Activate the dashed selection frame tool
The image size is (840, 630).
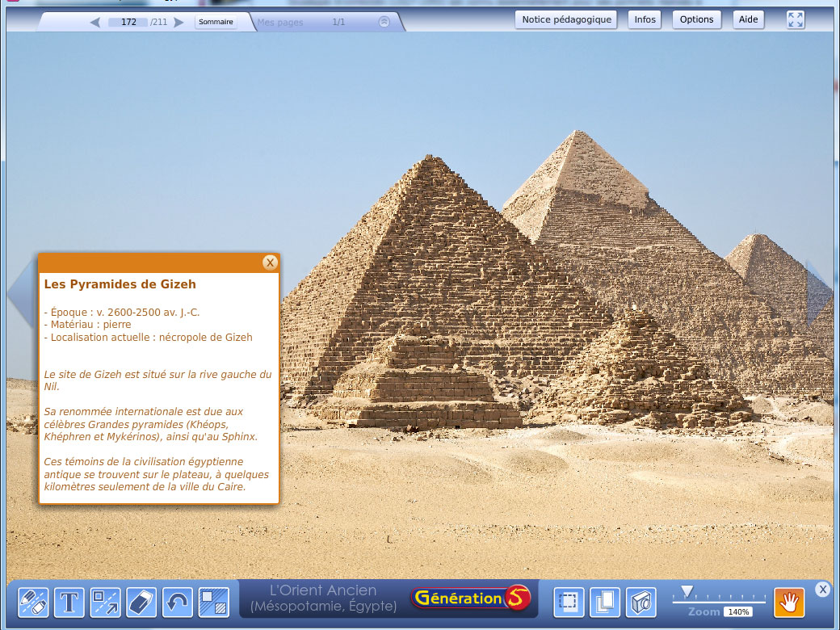(569, 603)
